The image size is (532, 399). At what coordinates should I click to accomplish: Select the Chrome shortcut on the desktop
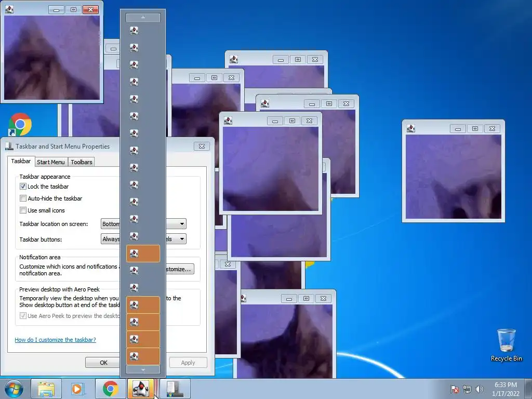(x=20, y=125)
